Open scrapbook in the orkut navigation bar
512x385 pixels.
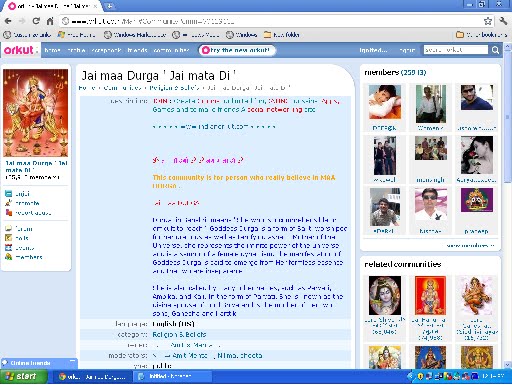pyautogui.click(x=106, y=50)
